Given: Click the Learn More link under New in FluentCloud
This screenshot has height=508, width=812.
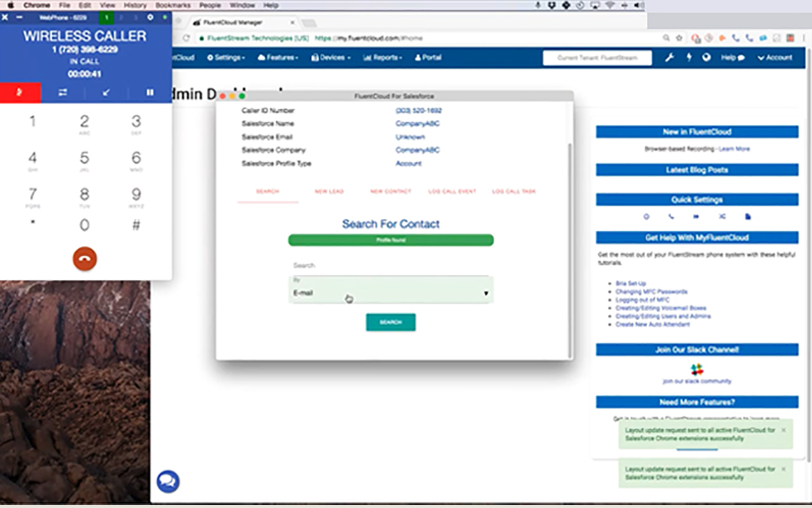Looking at the screenshot, I should [734, 149].
